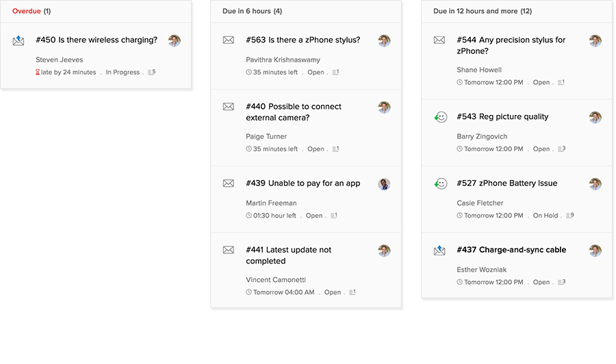Select the Due in 6 hours header
This screenshot has width=616, height=364.
[252, 11]
